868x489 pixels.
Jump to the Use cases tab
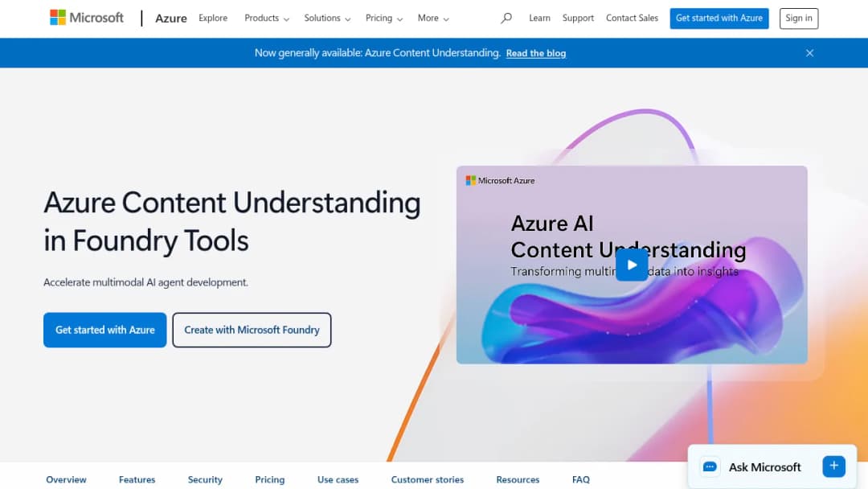pyautogui.click(x=338, y=479)
